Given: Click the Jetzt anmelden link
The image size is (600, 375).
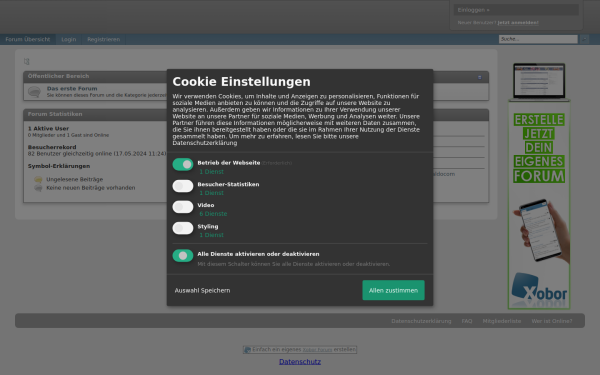Looking at the screenshot, I should [518, 23].
